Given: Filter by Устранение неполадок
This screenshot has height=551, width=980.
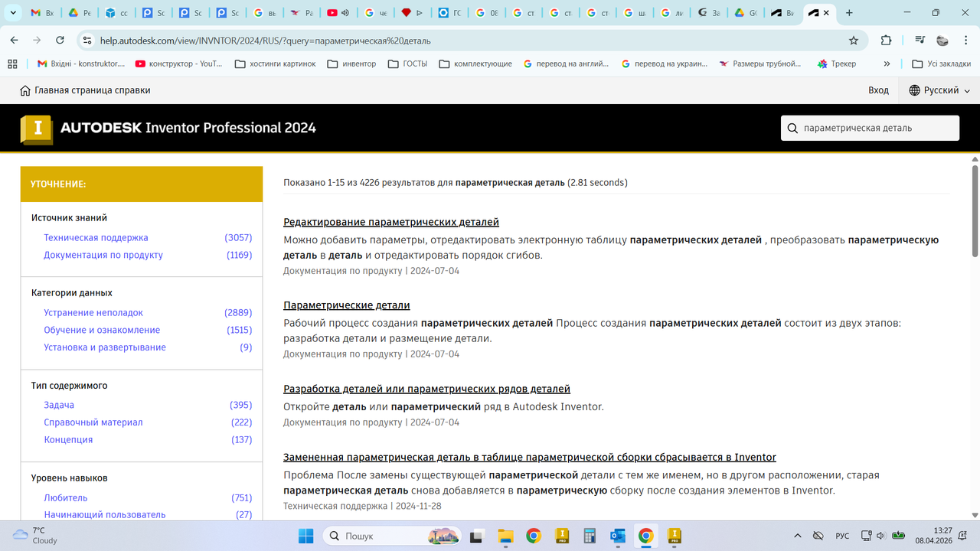Looking at the screenshot, I should pyautogui.click(x=93, y=313).
